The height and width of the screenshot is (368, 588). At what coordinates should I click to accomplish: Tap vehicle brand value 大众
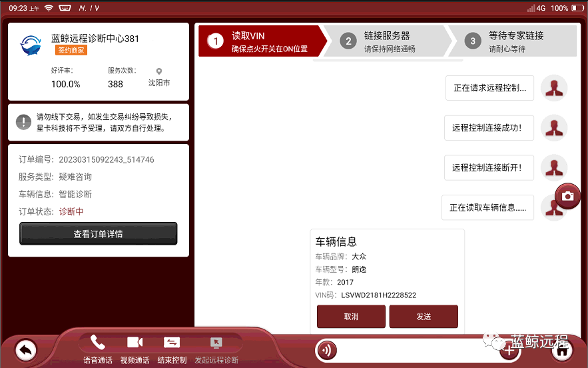coord(359,257)
